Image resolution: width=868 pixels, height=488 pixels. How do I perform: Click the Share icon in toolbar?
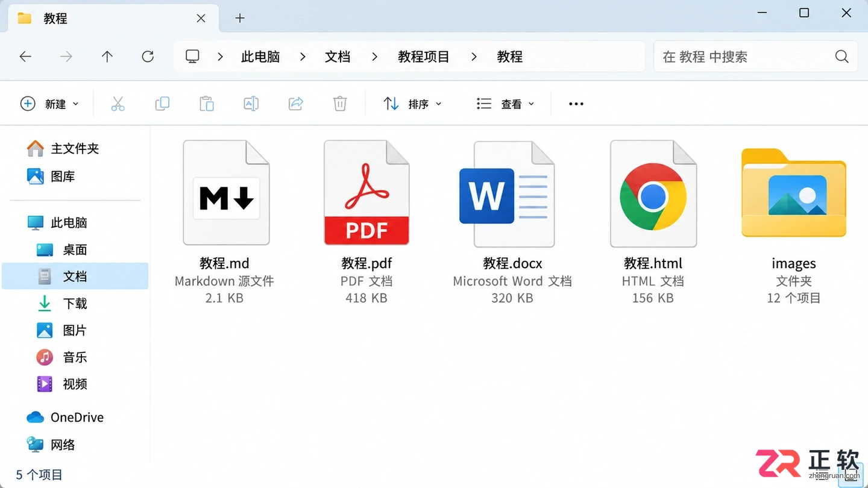pos(295,104)
